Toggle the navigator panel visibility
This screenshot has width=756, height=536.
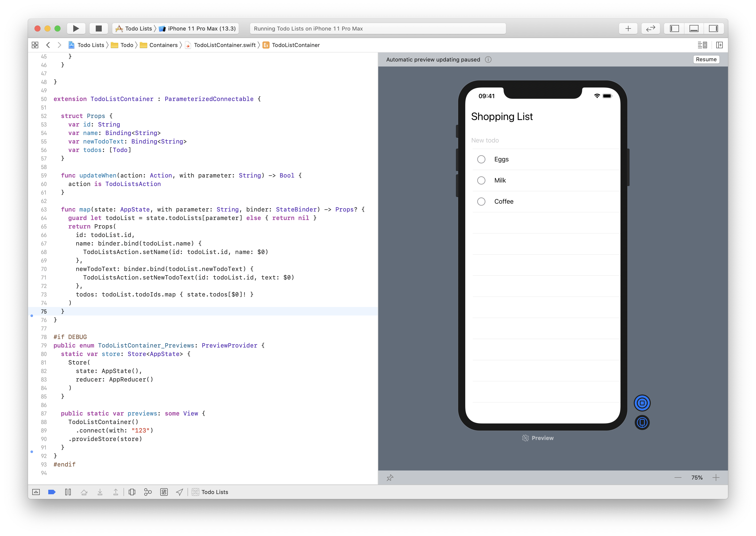(x=674, y=28)
